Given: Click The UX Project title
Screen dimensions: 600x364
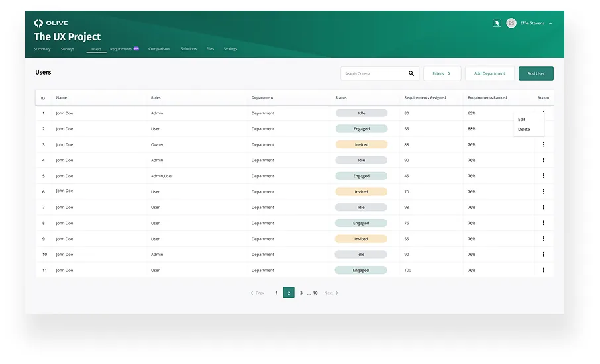Looking at the screenshot, I should (x=68, y=36).
